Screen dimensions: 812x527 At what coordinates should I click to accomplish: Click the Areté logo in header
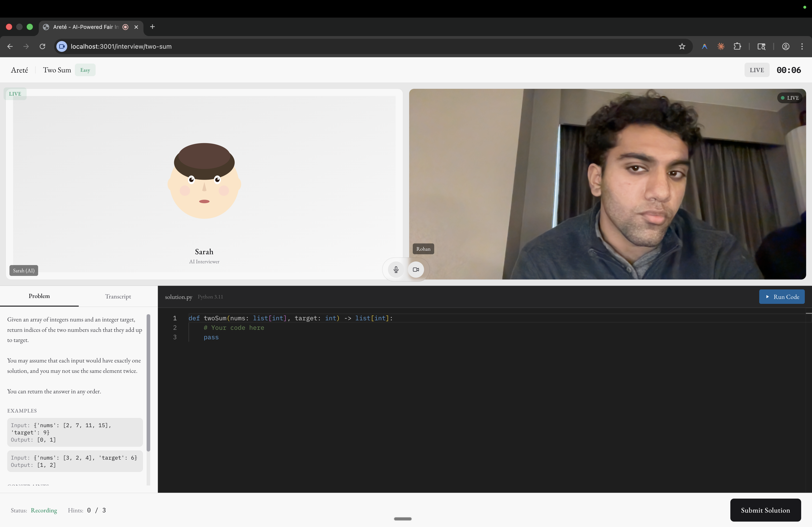[x=19, y=70]
